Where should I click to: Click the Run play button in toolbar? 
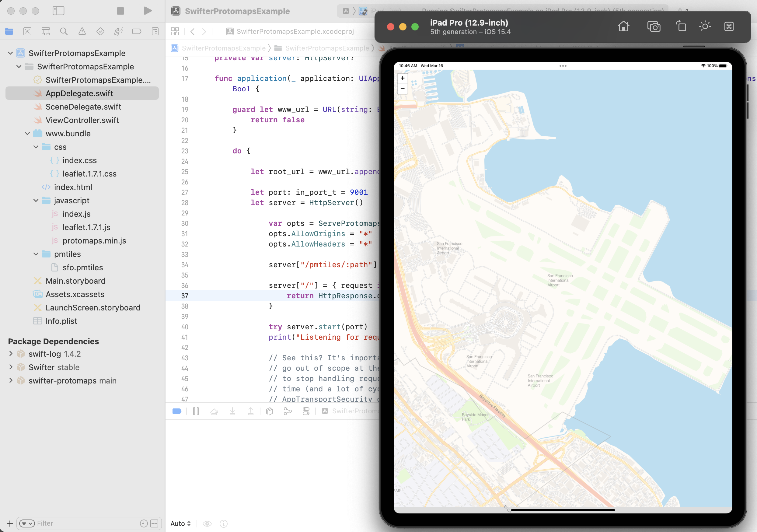point(148,11)
